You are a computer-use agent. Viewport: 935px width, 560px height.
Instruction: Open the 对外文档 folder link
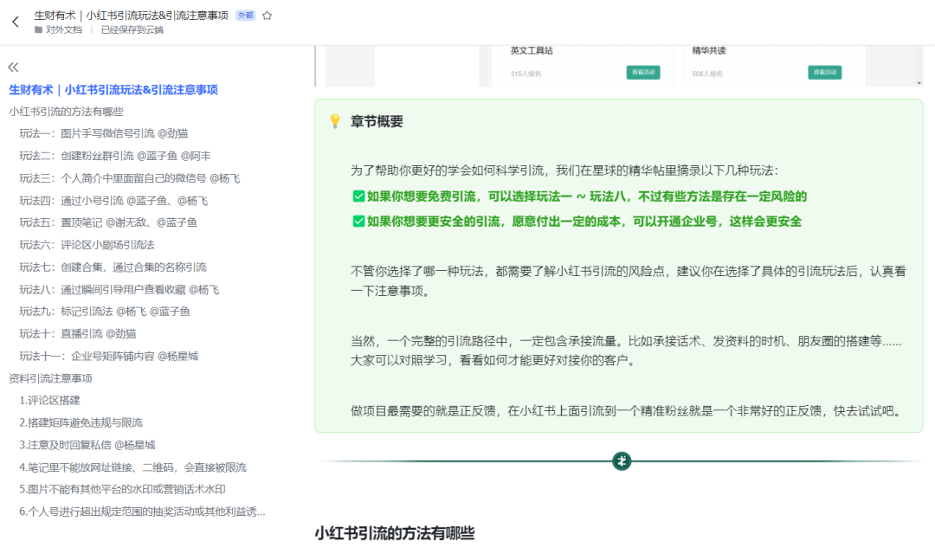(x=58, y=29)
